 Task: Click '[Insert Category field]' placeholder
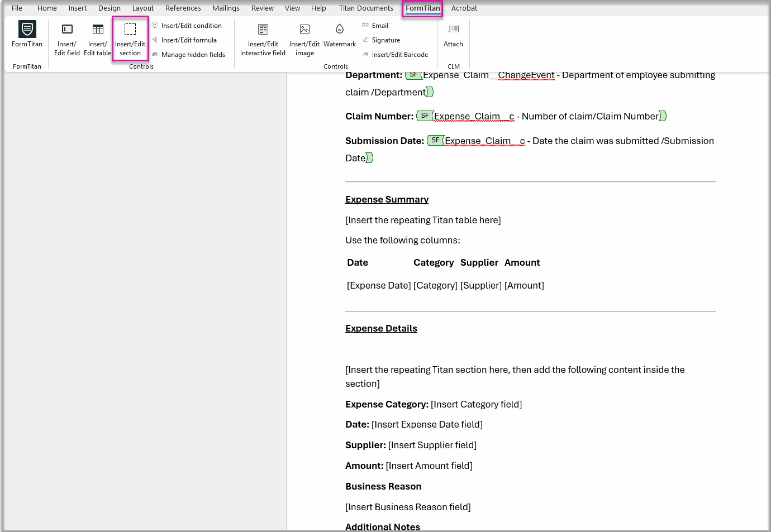coord(477,404)
